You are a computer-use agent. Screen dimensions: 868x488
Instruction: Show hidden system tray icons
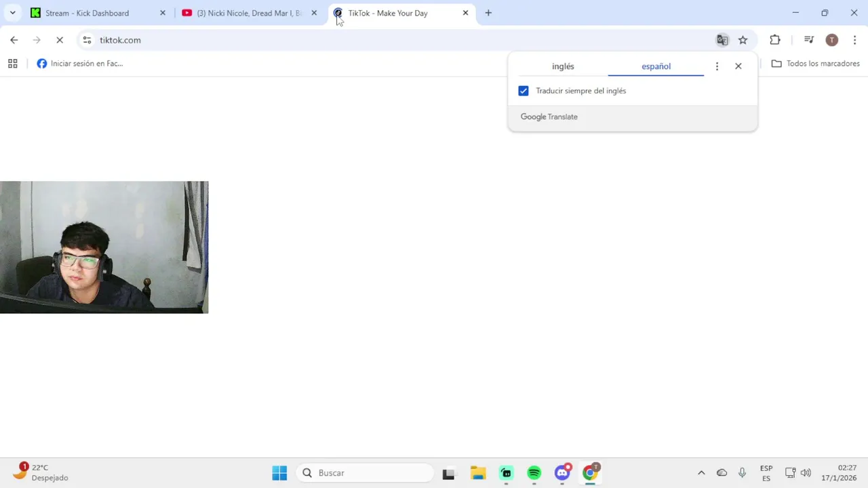pyautogui.click(x=701, y=472)
